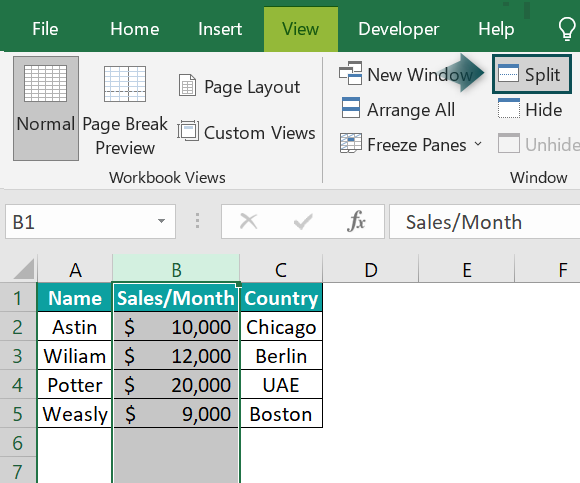Open Custom Views dialog
This screenshot has height=483, width=580.
click(x=246, y=132)
